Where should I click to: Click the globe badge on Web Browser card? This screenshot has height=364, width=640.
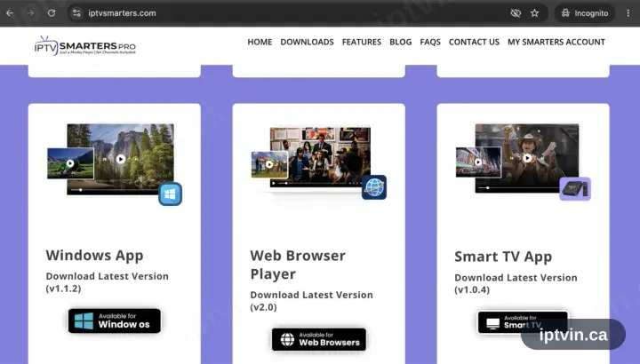[374, 187]
